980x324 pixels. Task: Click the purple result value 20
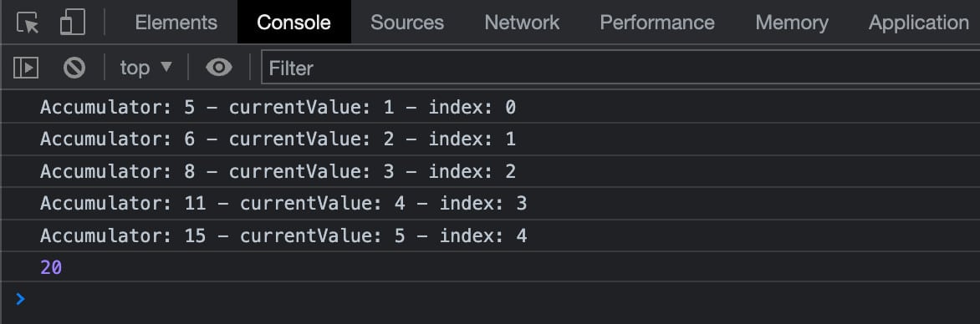tap(51, 268)
